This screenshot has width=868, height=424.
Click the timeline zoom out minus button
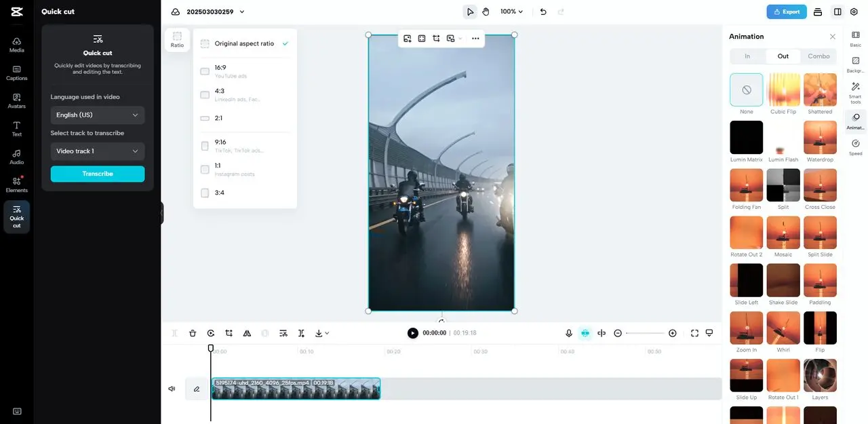coord(618,333)
